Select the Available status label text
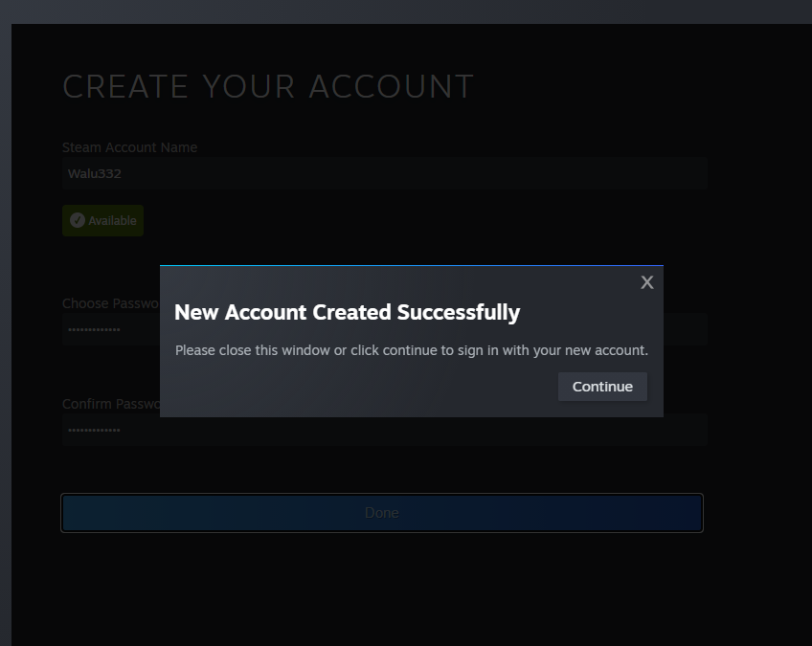The height and width of the screenshot is (646, 812). coord(112,220)
